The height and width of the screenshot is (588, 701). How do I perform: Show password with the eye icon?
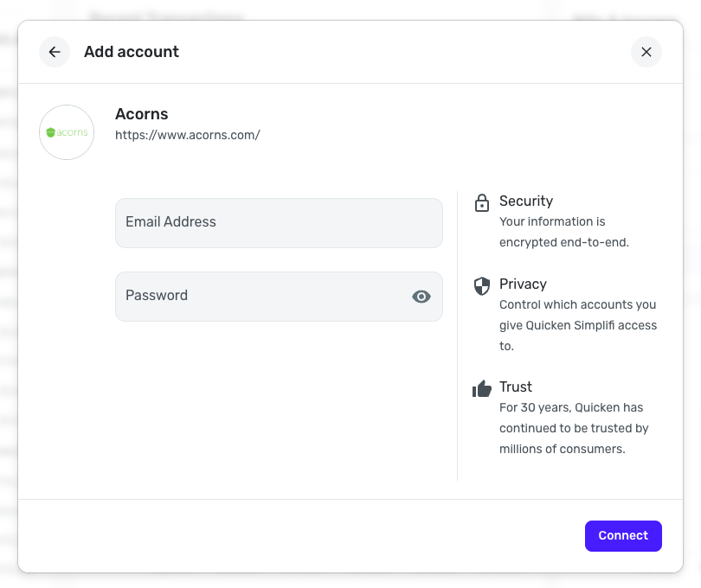pyautogui.click(x=421, y=297)
